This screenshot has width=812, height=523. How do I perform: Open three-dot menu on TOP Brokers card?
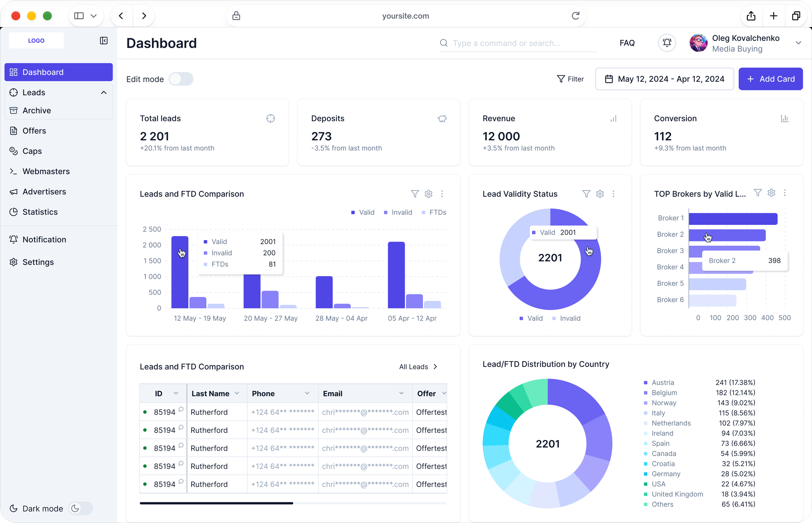pos(785,193)
